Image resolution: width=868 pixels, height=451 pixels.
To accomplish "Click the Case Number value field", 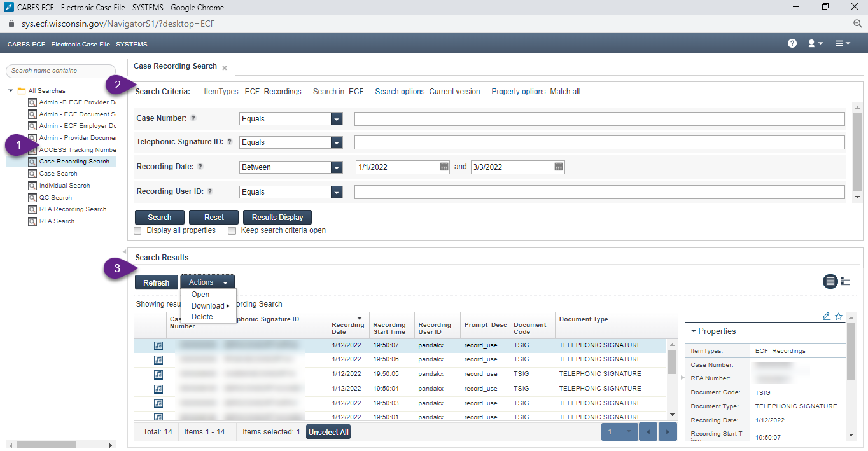I will 599,119.
